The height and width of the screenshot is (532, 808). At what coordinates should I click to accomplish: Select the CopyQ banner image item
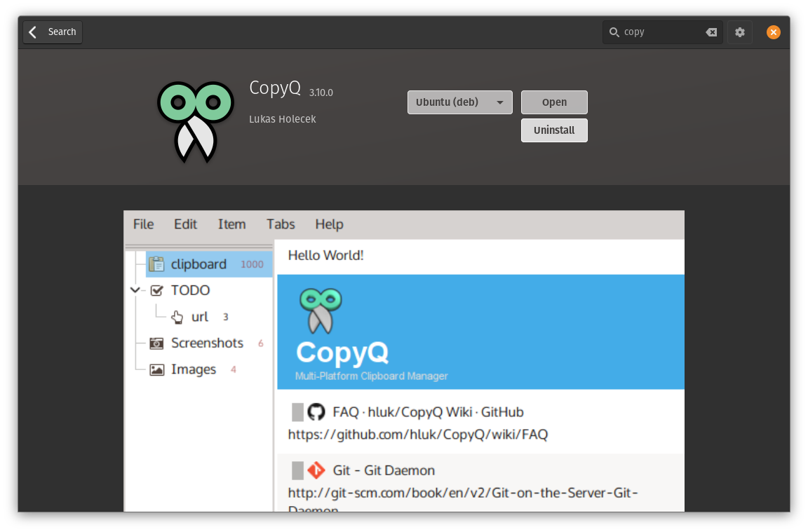pyautogui.click(x=480, y=332)
